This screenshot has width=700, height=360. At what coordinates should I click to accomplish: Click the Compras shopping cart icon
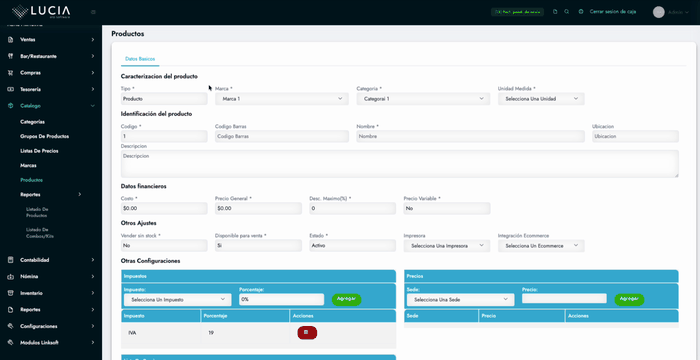11,73
